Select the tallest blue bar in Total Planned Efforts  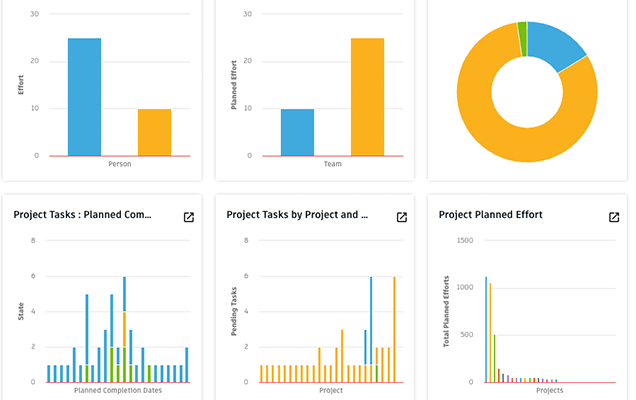point(486,330)
